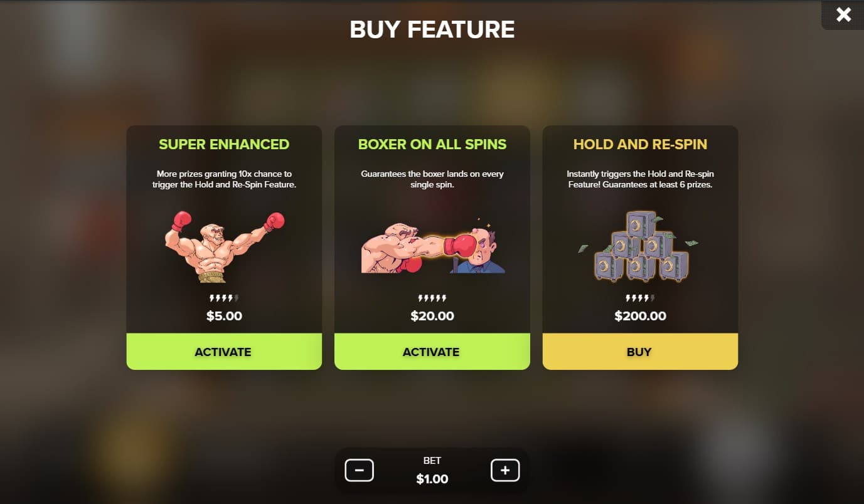Select the Super Enhanced title
The width and height of the screenshot is (864, 504).
[x=224, y=144]
